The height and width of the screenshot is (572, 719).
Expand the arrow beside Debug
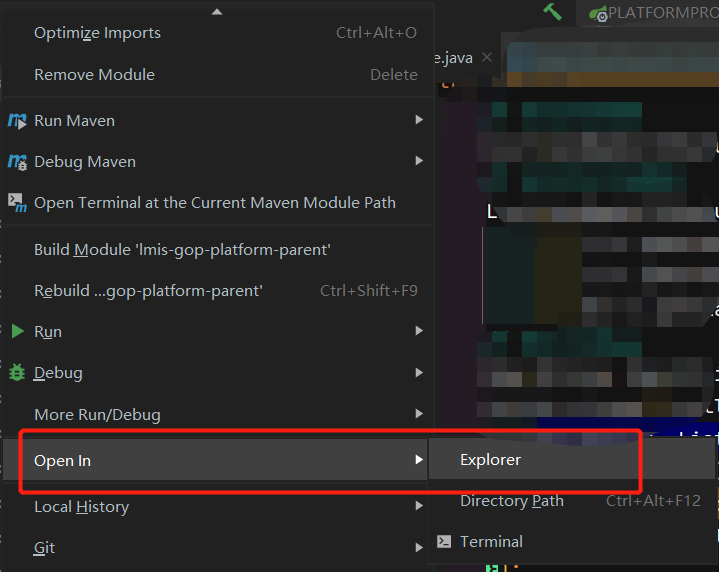point(419,373)
